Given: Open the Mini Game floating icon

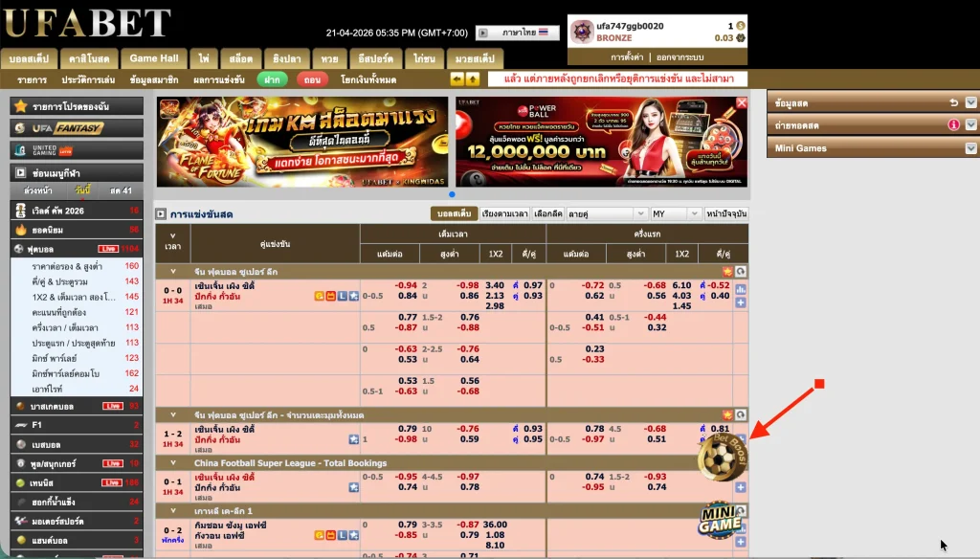Looking at the screenshot, I should [x=720, y=520].
